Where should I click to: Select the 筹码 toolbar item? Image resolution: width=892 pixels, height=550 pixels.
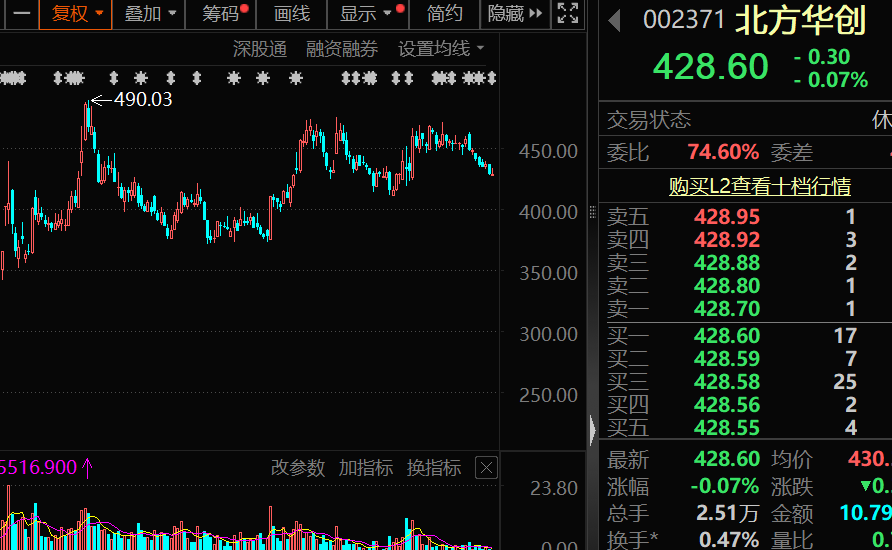pos(221,13)
